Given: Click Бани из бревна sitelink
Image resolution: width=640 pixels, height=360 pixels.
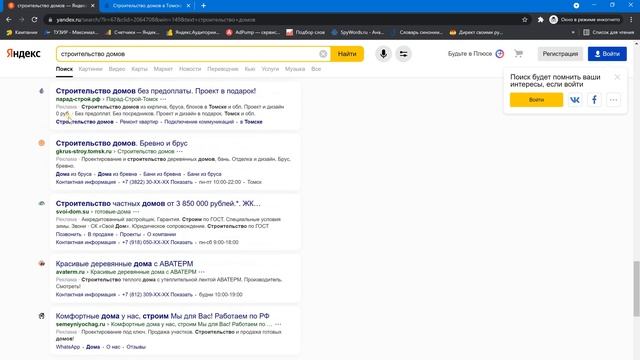Looking at the screenshot, I should coord(162,174).
